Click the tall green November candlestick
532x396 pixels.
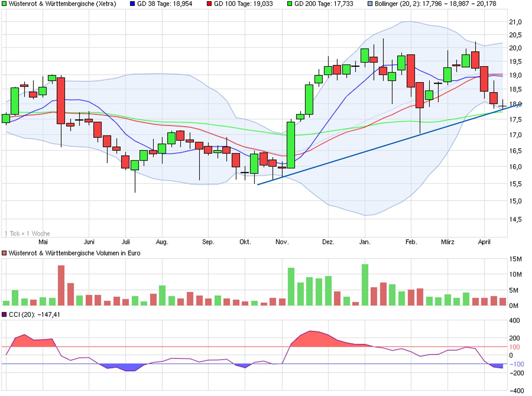[291, 145]
